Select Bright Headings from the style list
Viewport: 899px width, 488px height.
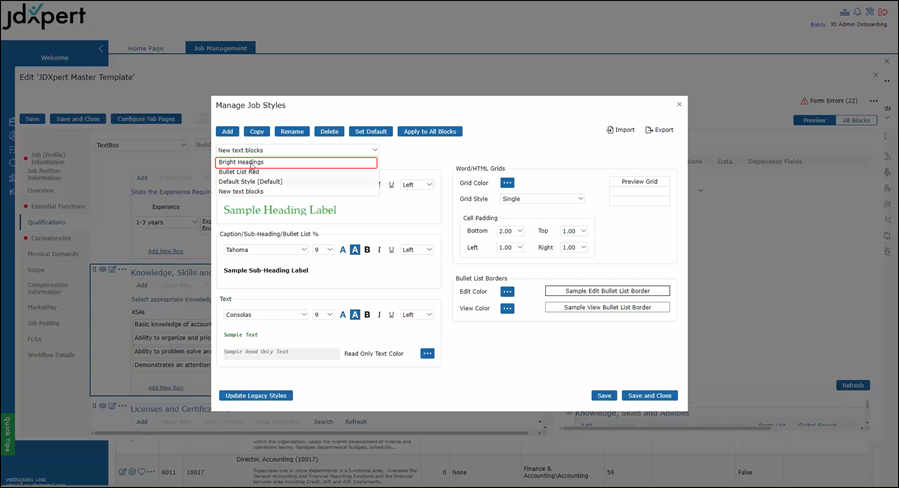click(x=296, y=162)
